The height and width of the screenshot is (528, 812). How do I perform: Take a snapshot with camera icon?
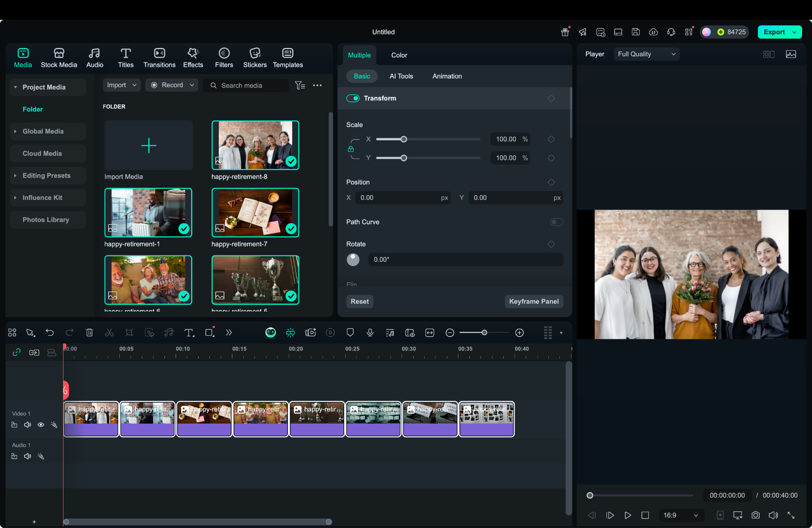click(x=755, y=515)
